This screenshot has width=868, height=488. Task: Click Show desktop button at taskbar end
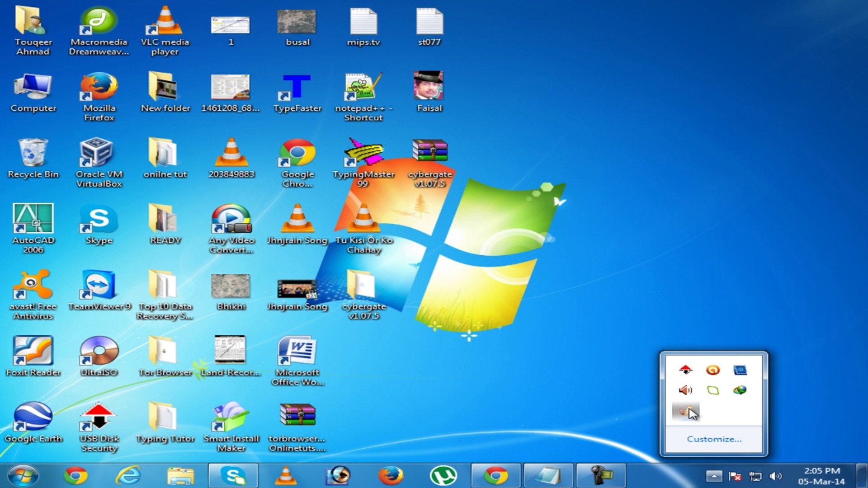[863, 476]
